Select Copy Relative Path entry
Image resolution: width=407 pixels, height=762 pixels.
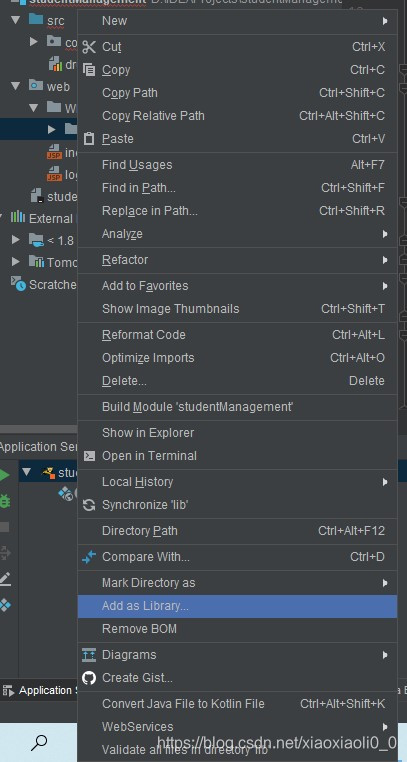tap(237, 116)
